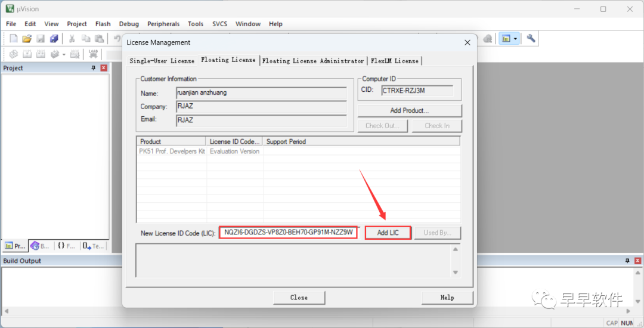This screenshot has height=328, width=644.
Task: Click the Undo arrow icon
Action: pos(117,39)
